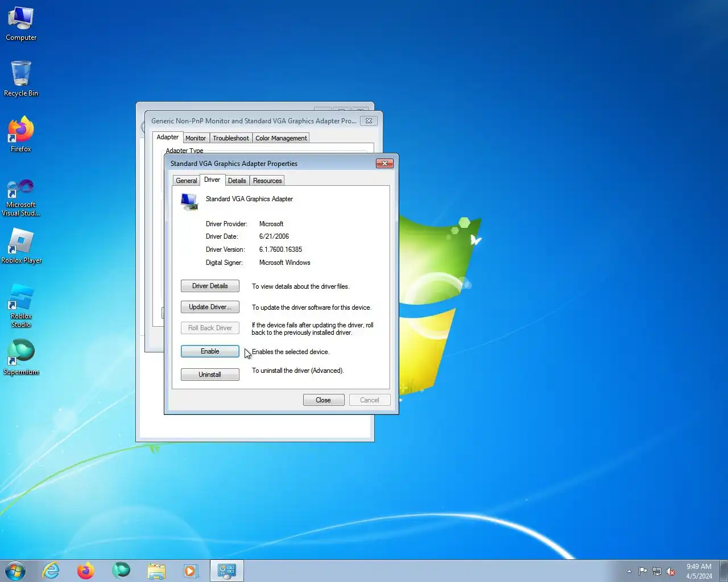Click the Microsoft Windows digital signer text
Image resolution: width=728 pixels, height=582 pixels.
[x=284, y=263]
